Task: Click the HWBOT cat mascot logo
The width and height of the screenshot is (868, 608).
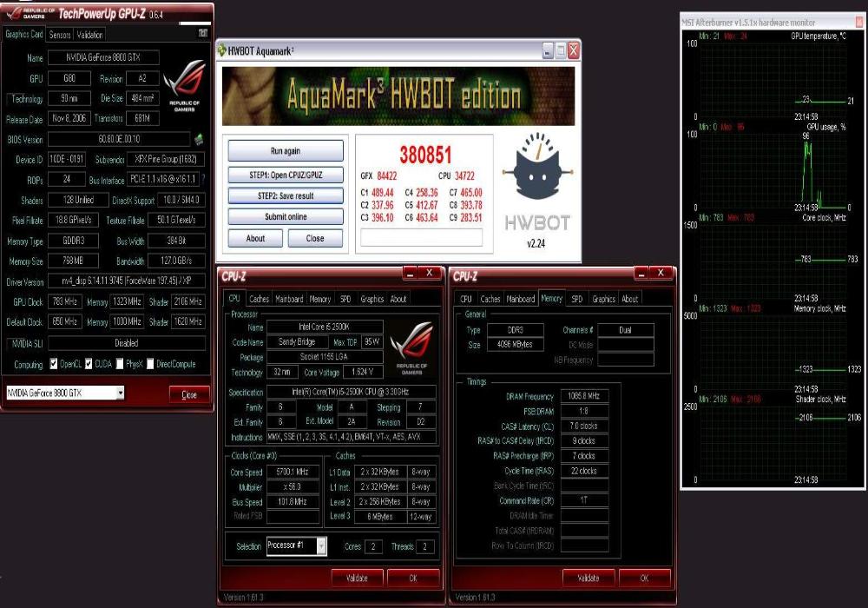Action: click(537, 168)
